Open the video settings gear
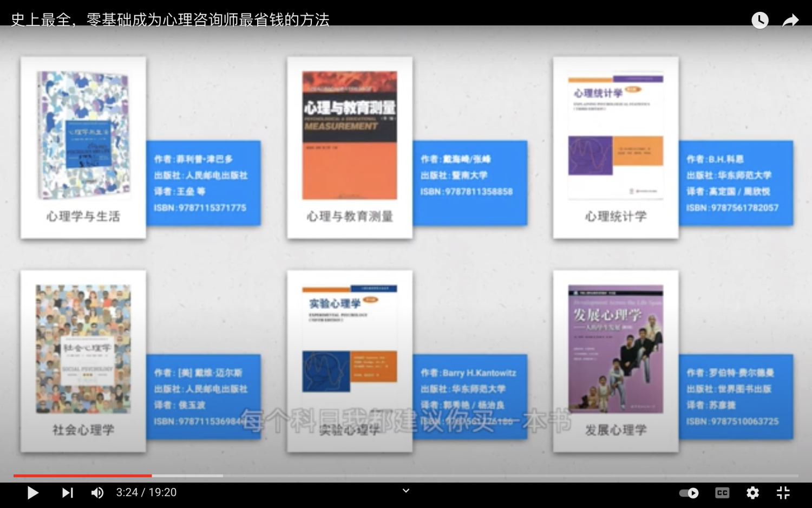Viewport: 812px width, 508px height. coord(752,493)
